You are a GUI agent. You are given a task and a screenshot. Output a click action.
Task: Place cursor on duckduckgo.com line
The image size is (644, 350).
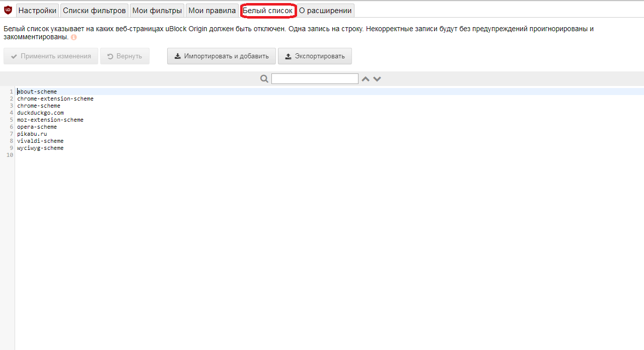tap(40, 113)
